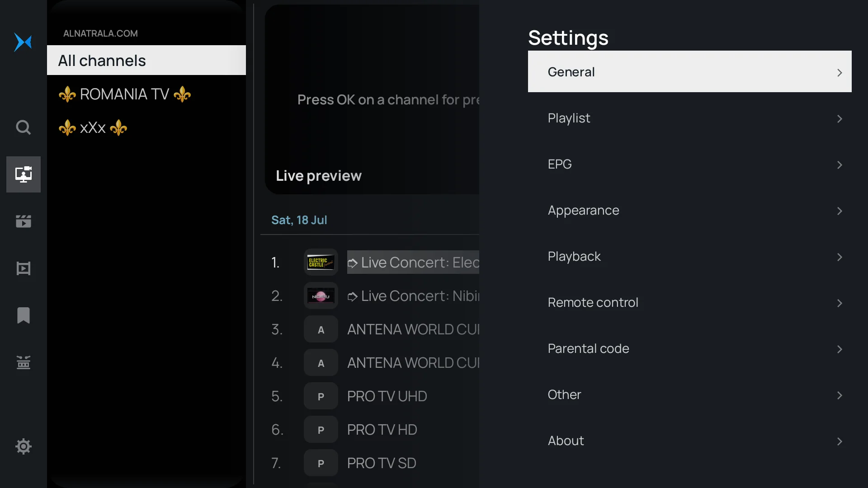The height and width of the screenshot is (488, 868).
Task: Expand Playback settings chevron
Action: (x=840, y=257)
